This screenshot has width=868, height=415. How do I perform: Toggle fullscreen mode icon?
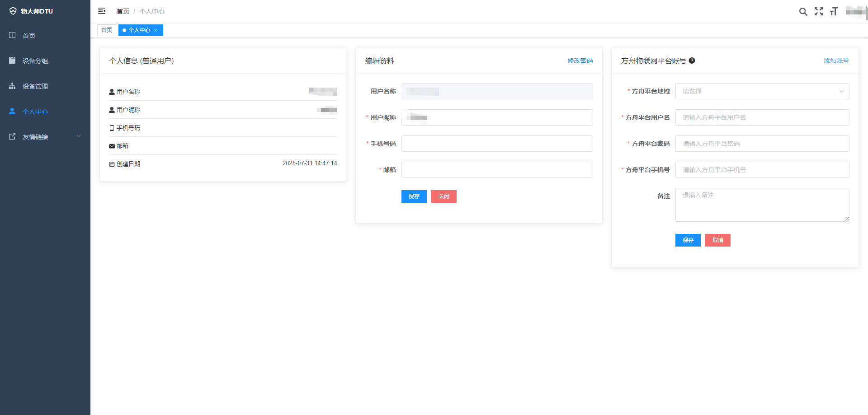pos(818,11)
